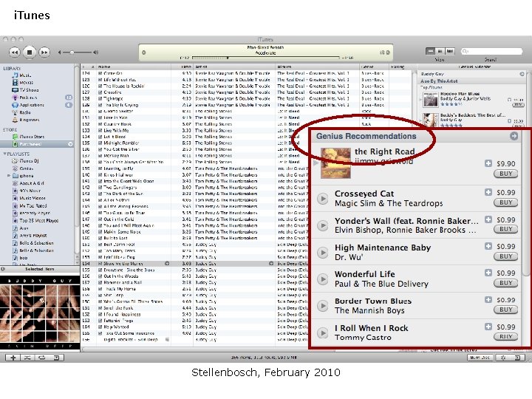532x399 pixels.
Task: Collapse the PLAYLISTS section
Action: coord(4,154)
